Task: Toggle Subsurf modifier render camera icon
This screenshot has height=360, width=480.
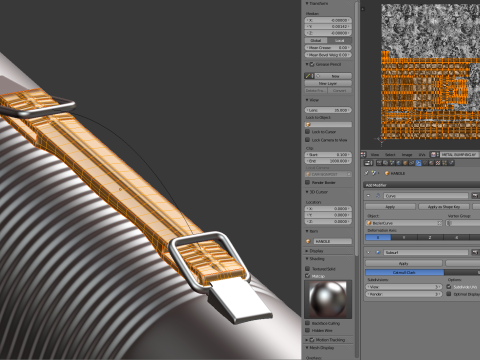Action: [475, 252]
